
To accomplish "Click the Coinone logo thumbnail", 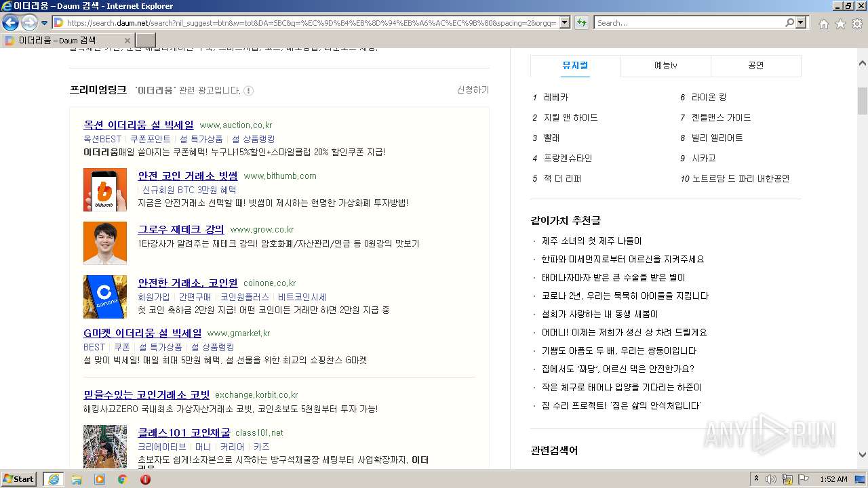I will click(x=105, y=297).
